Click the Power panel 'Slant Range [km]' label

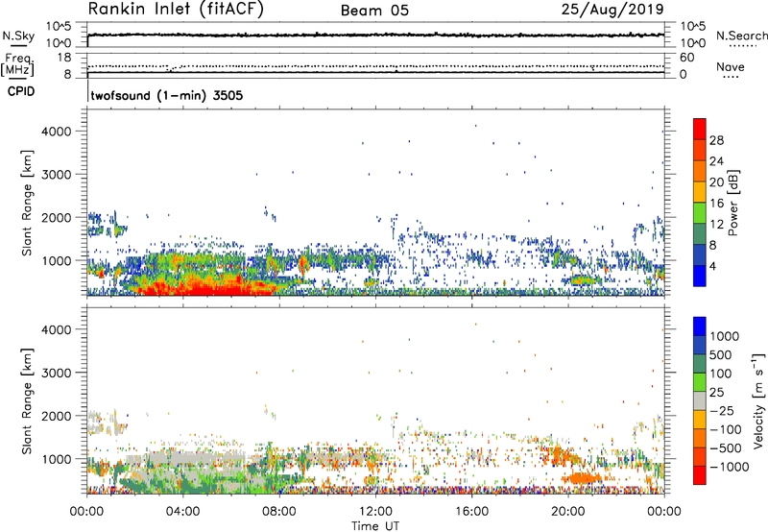click(27, 203)
